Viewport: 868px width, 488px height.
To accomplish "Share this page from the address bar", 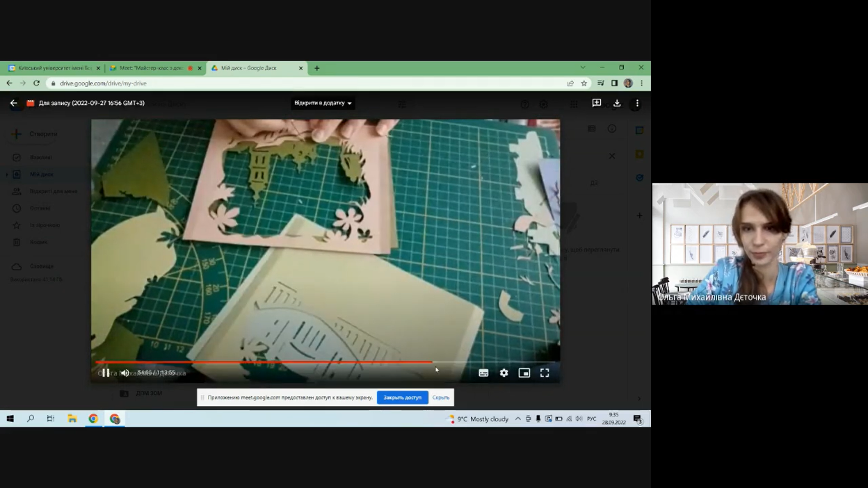I will point(570,83).
